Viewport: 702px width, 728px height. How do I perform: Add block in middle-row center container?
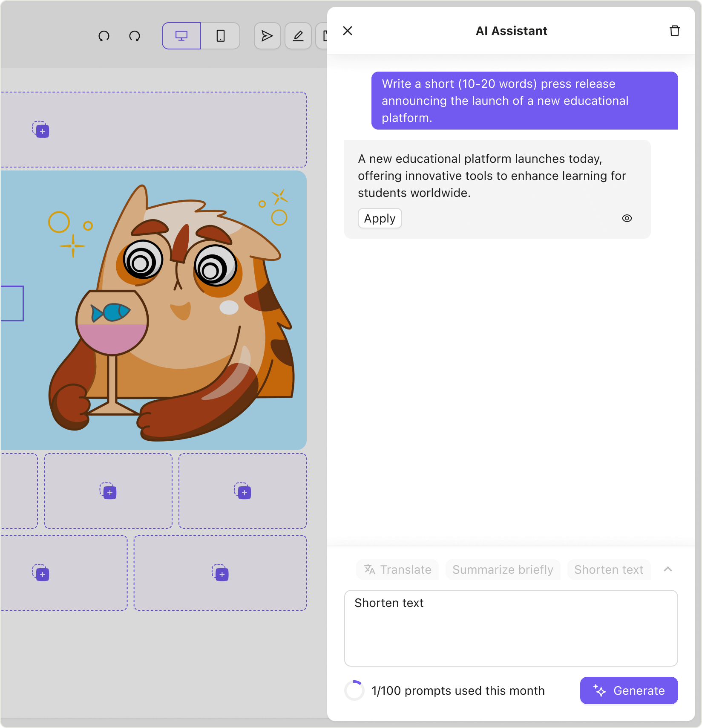[109, 491]
